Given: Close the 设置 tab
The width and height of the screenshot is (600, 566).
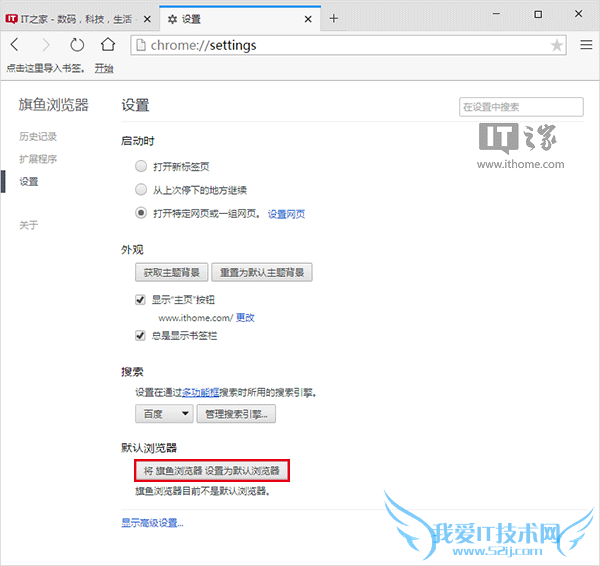Looking at the screenshot, I should click(x=308, y=19).
